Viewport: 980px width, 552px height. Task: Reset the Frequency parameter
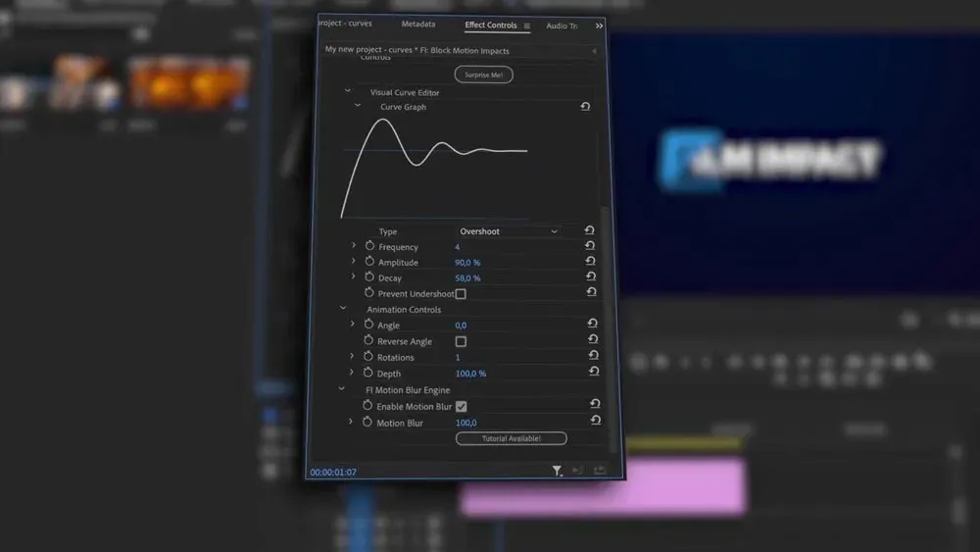(589, 246)
